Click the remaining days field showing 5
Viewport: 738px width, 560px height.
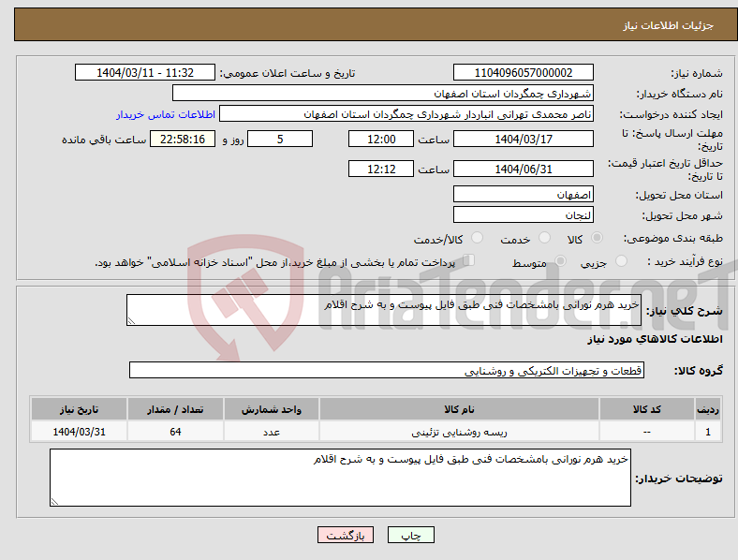coord(280,139)
